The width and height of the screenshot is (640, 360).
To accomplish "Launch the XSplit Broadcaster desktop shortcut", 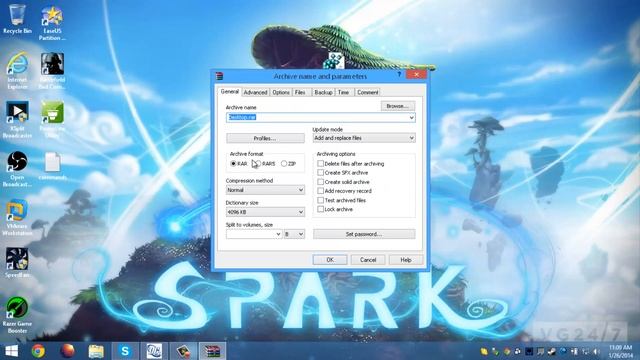I will 17,120.
